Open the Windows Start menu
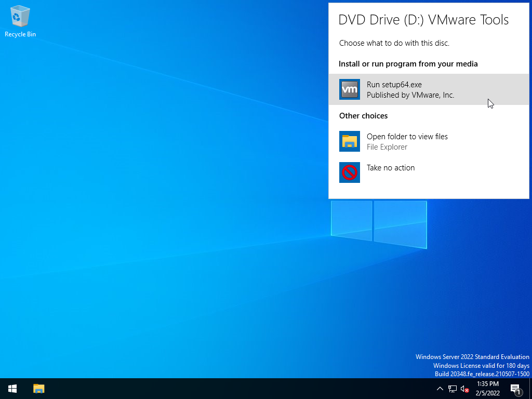The height and width of the screenshot is (399, 532). [12, 389]
